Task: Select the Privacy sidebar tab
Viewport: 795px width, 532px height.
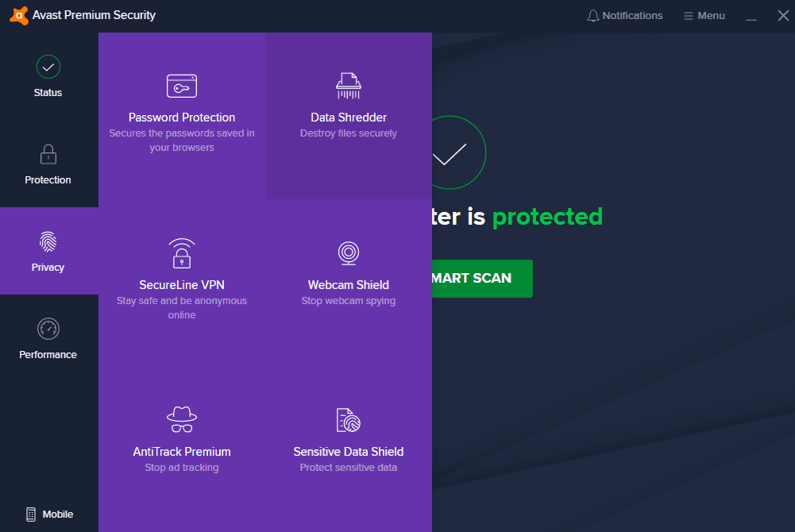Action: point(48,251)
